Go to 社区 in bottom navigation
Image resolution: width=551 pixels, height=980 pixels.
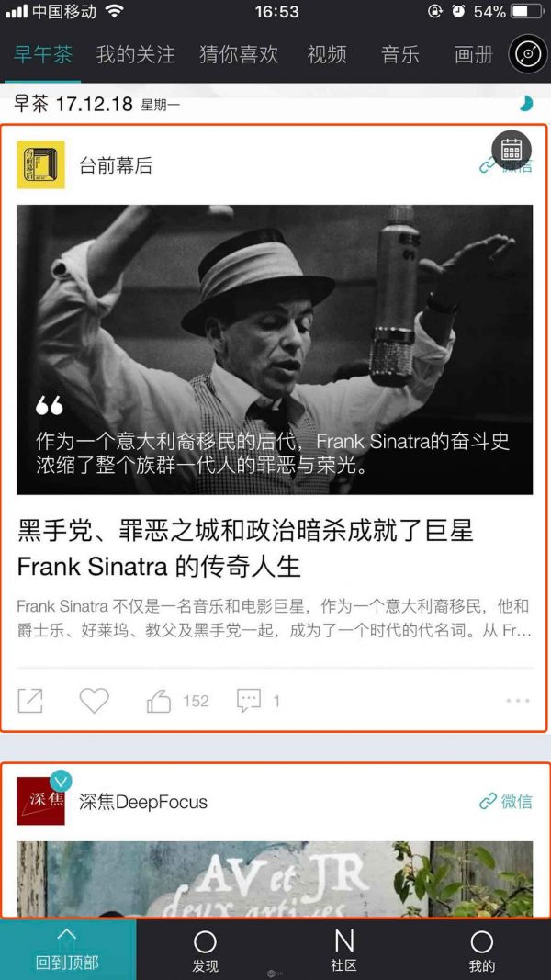point(343,952)
